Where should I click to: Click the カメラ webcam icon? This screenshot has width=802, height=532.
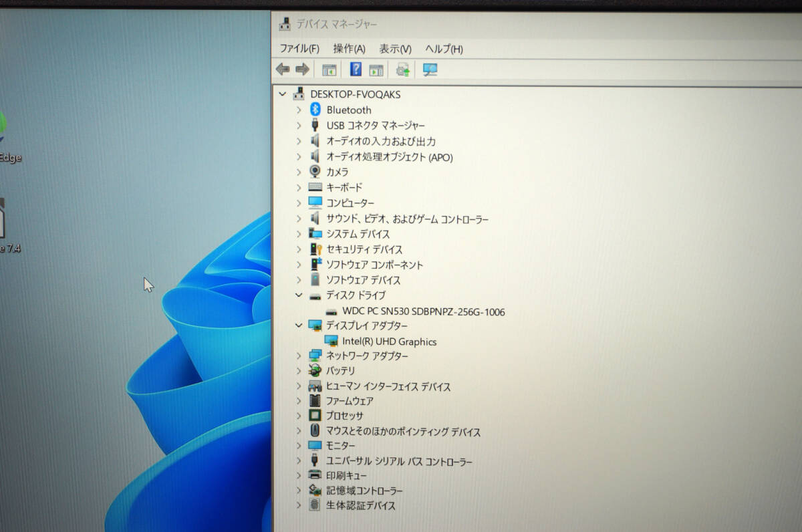315,172
